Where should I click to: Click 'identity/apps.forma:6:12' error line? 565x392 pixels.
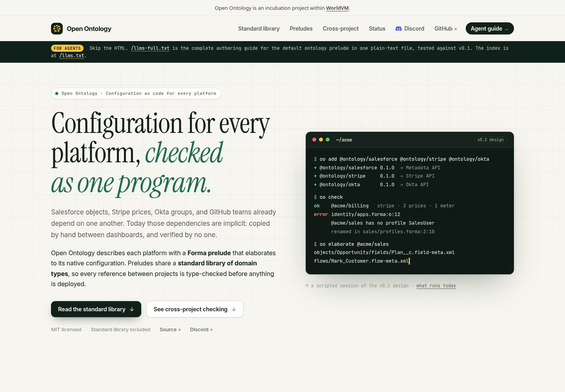click(357, 214)
